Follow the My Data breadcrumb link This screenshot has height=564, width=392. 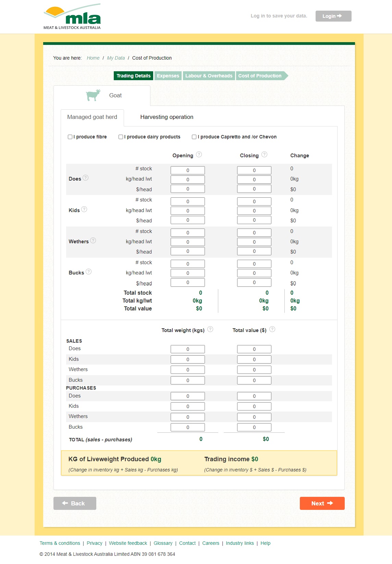coord(116,58)
